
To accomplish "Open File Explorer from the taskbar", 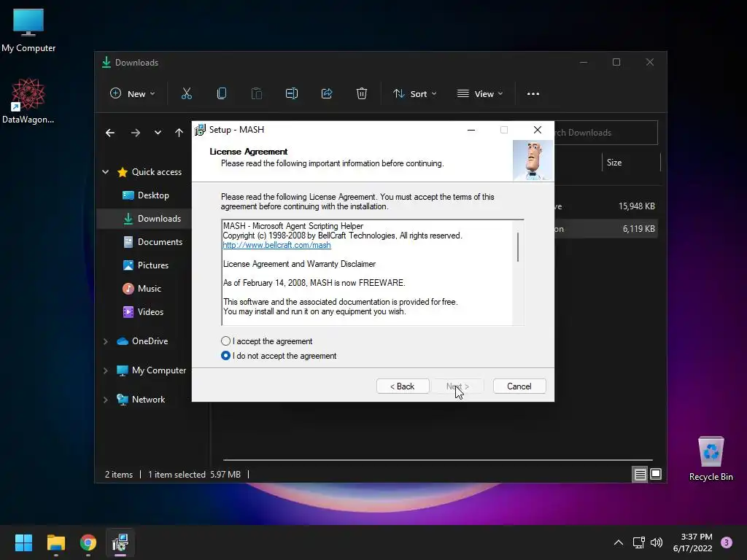I will [55, 542].
